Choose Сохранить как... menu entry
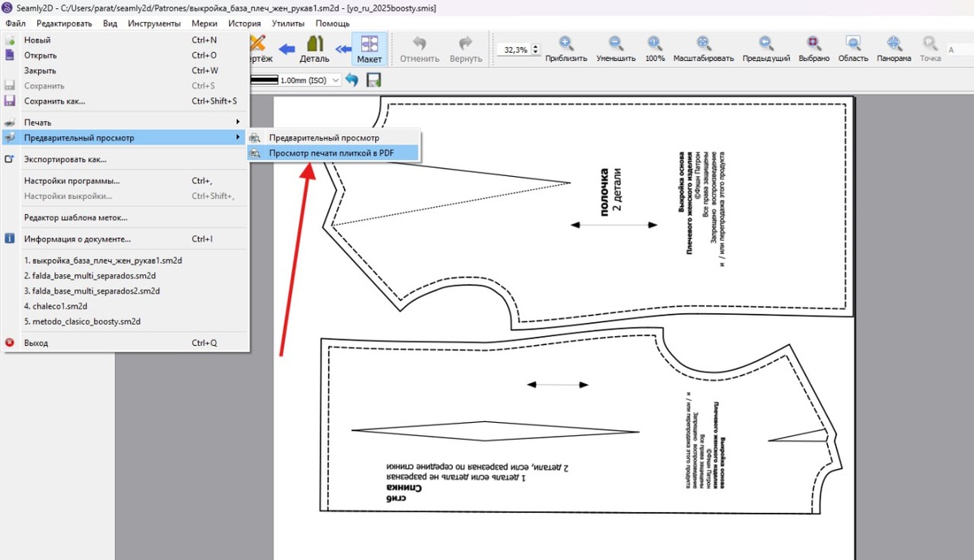This screenshot has width=974, height=560. (125, 101)
